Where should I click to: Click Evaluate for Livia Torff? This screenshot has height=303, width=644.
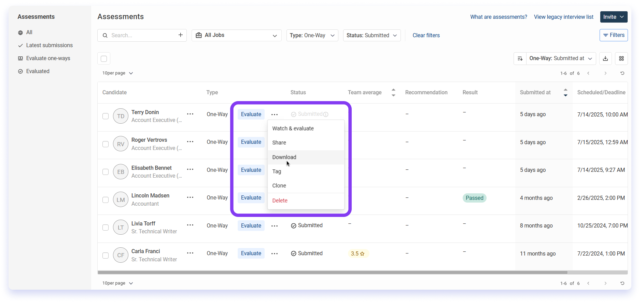[251, 226]
